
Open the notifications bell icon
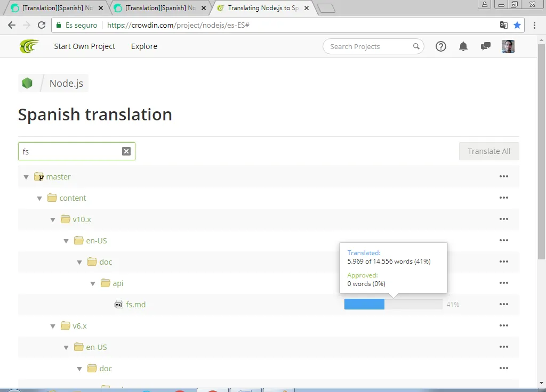463,46
